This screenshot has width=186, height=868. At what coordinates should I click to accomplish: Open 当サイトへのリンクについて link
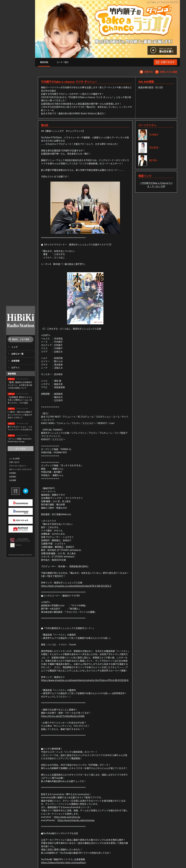pyautogui.click(x=20, y=469)
